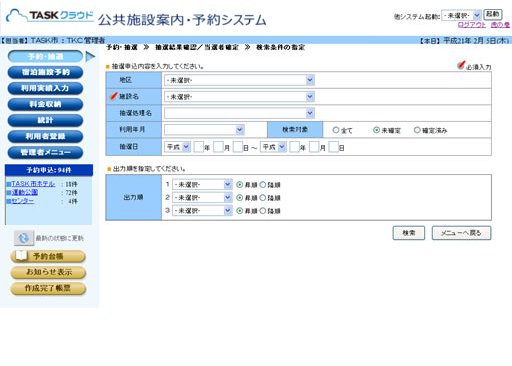
Task: Click the end year field of 抽選日
Action: click(x=294, y=147)
